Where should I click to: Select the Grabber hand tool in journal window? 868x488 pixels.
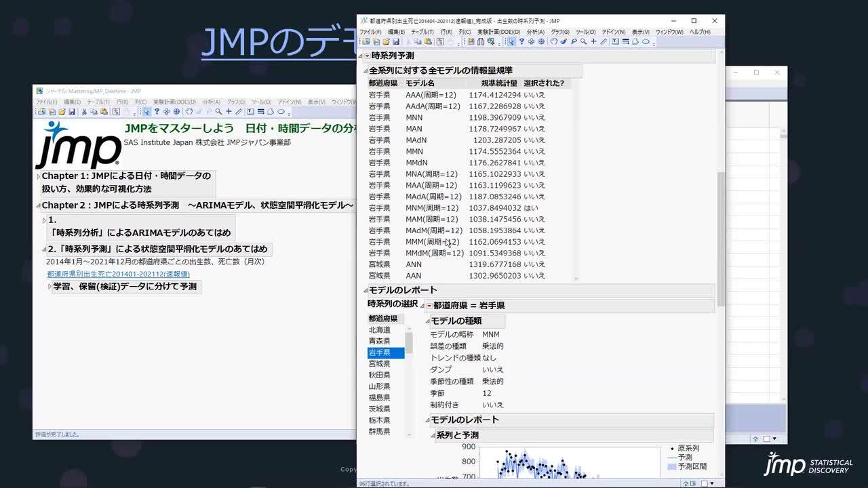click(189, 112)
